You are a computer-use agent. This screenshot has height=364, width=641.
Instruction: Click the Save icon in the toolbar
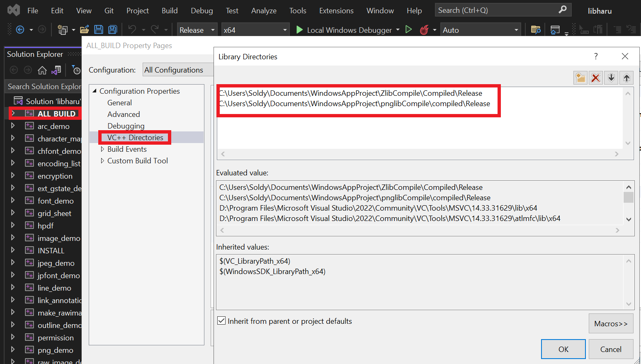[x=99, y=29]
